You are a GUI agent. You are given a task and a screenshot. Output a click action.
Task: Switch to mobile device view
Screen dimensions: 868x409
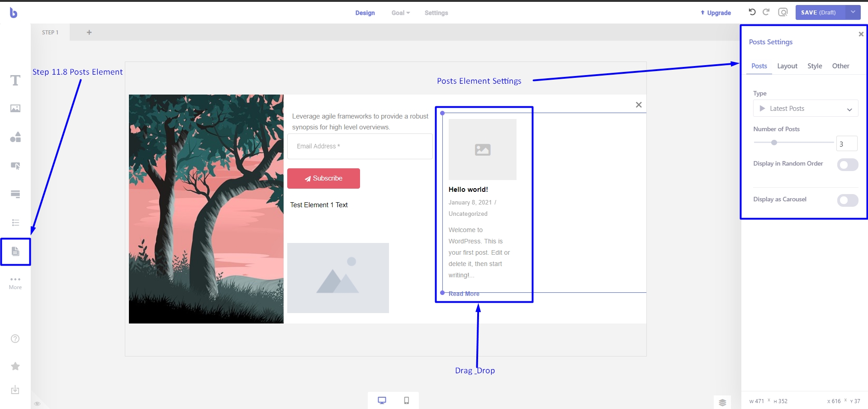pyautogui.click(x=407, y=400)
